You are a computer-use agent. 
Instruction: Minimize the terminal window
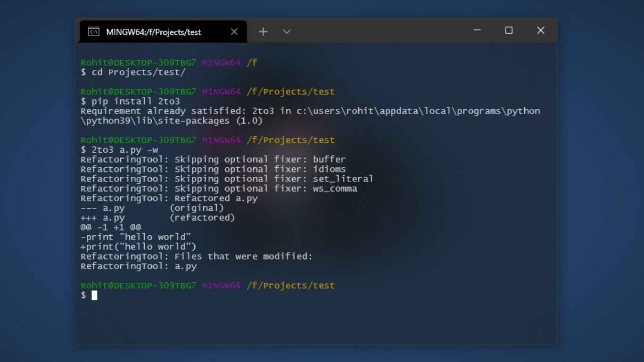[477, 30]
